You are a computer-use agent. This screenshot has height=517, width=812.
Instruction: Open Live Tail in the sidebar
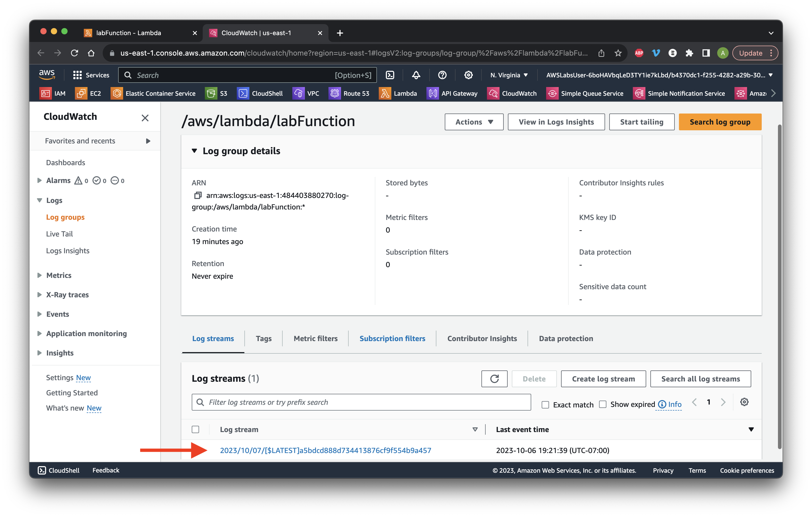tap(59, 234)
